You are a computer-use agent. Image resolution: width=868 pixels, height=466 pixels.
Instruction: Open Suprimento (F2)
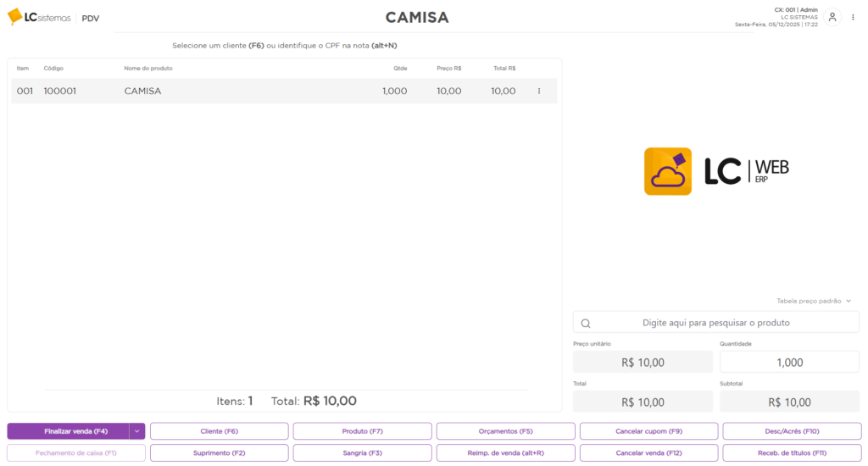[220, 453]
